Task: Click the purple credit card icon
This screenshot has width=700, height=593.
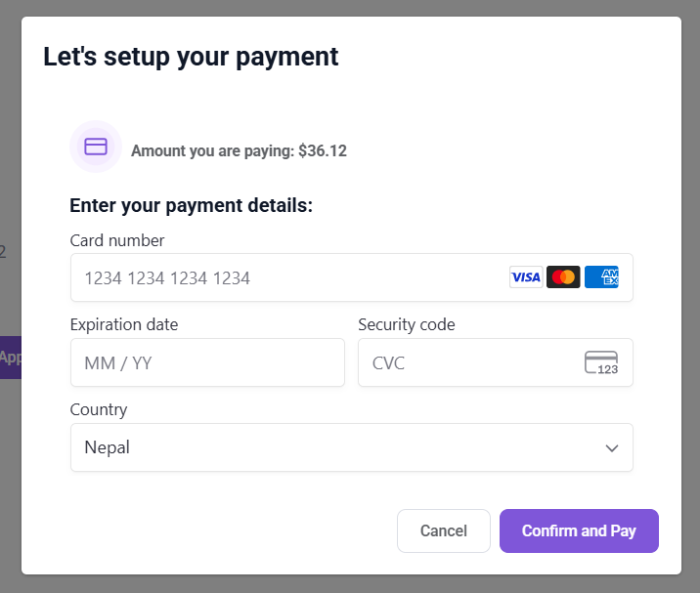Action: pyautogui.click(x=95, y=147)
